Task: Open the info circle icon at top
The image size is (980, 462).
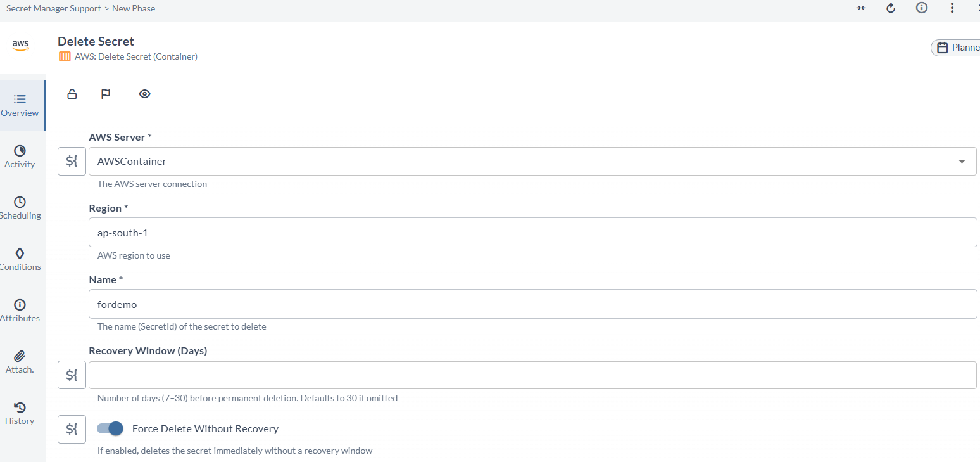Action: click(922, 8)
